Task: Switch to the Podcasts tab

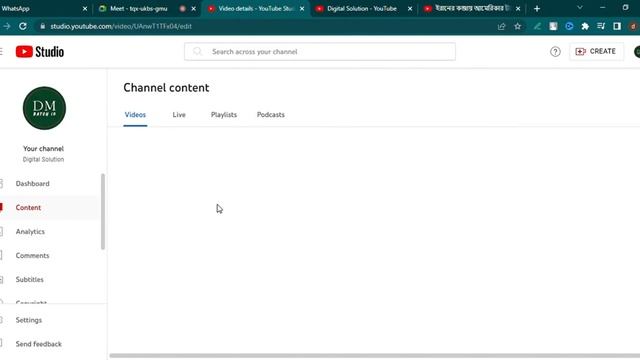Action: click(271, 115)
